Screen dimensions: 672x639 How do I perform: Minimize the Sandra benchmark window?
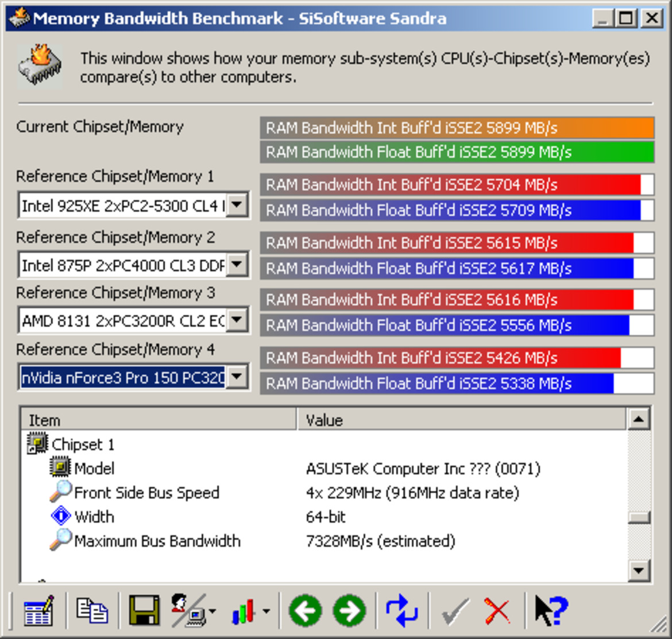point(603,18)
